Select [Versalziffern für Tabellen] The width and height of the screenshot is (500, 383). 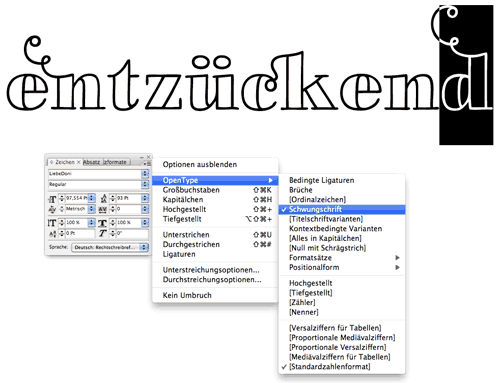(x=342, y=328)
